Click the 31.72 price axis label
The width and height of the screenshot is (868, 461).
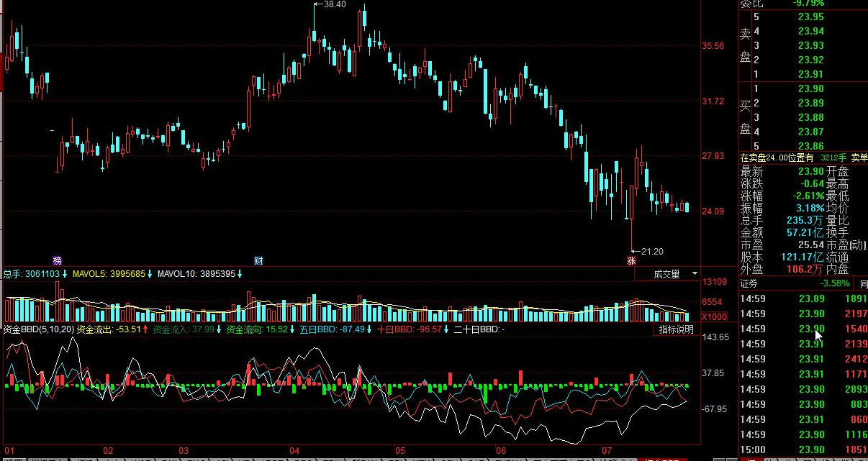point(713,101)
